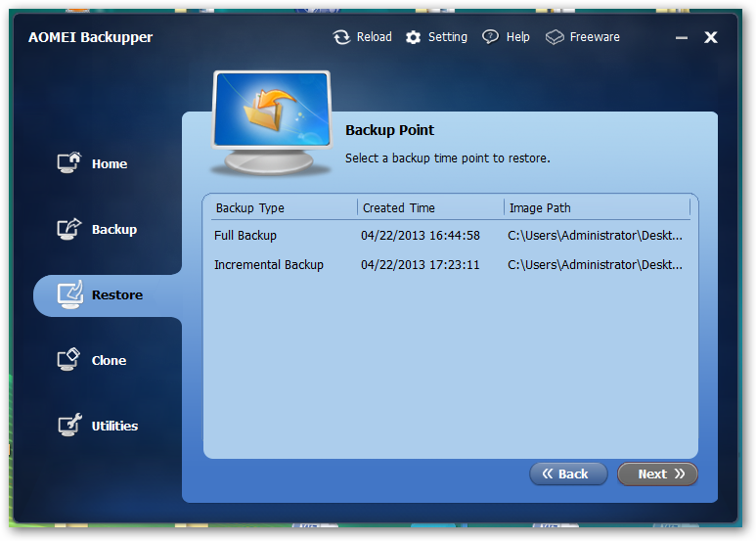This screenshot has width=756, height=541.
Task: Open Setting text in toolbar
Action: pyautogui.click(x=447, y=37)
